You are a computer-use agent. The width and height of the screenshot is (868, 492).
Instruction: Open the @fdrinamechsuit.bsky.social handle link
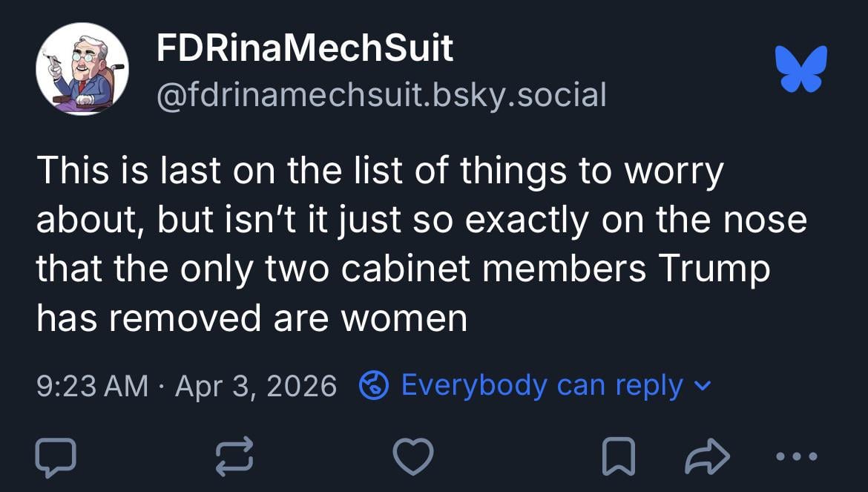point(381,95)
